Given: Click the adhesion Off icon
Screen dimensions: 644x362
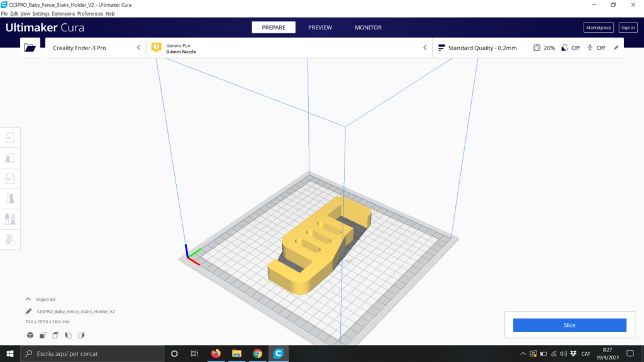Looking at the screenshot, I should [590, 48].
